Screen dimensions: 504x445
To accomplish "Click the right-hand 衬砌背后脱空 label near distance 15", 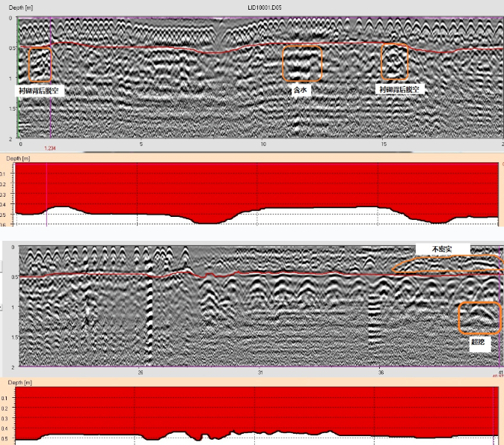I will coord(399,89).
